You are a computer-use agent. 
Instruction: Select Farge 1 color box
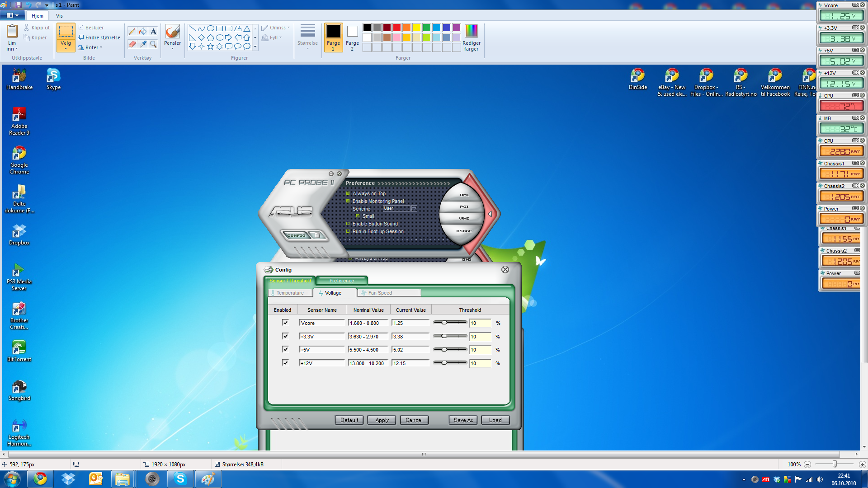click(333, 38)
